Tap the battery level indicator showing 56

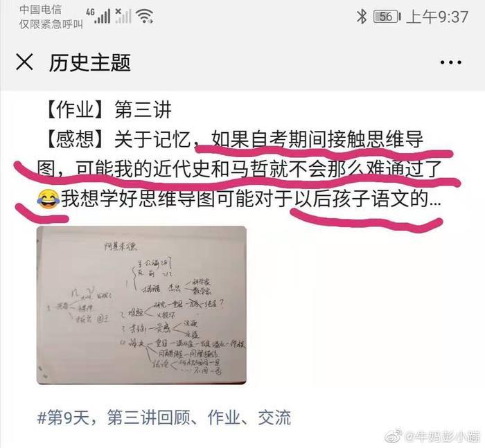[x=387, y=17]
